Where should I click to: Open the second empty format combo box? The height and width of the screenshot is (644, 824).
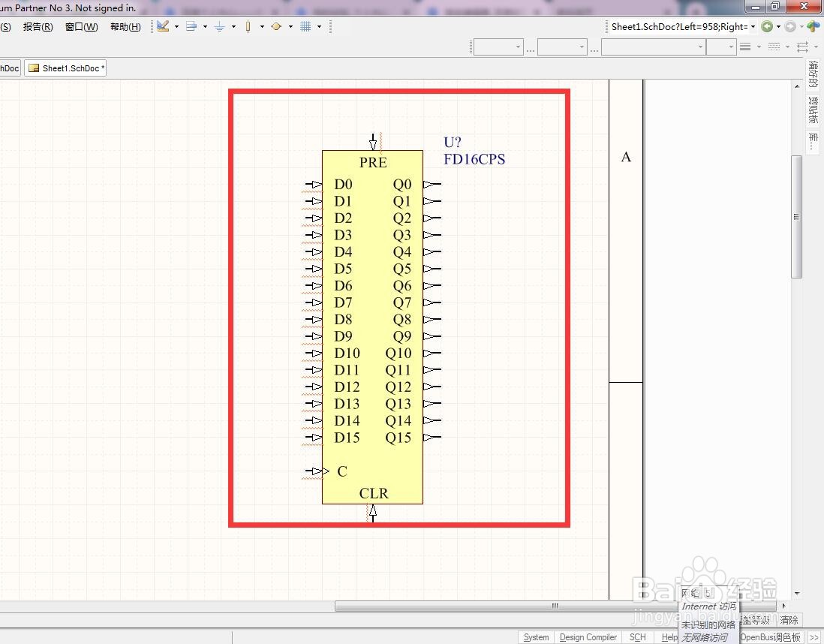pyautogui.click(x=562, y=47)
